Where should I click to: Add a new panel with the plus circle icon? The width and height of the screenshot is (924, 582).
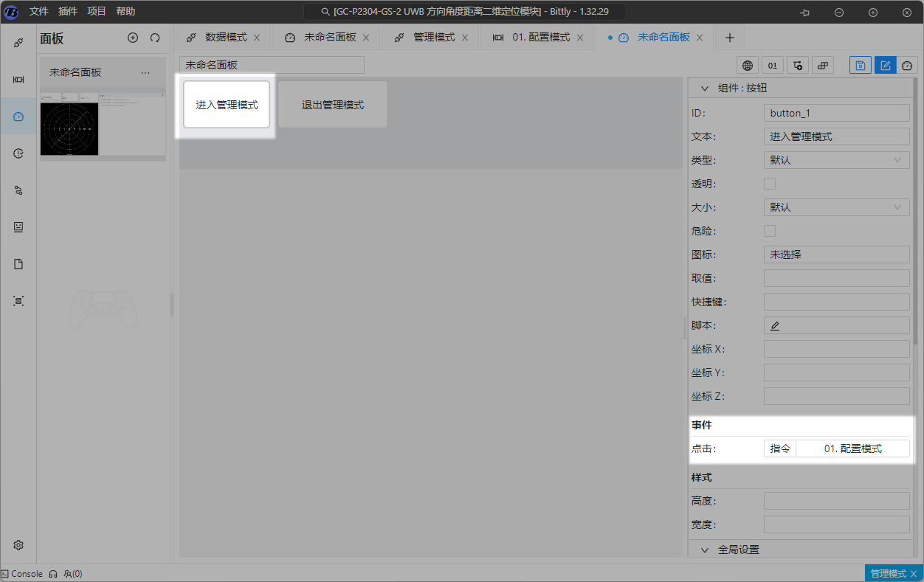133,38
